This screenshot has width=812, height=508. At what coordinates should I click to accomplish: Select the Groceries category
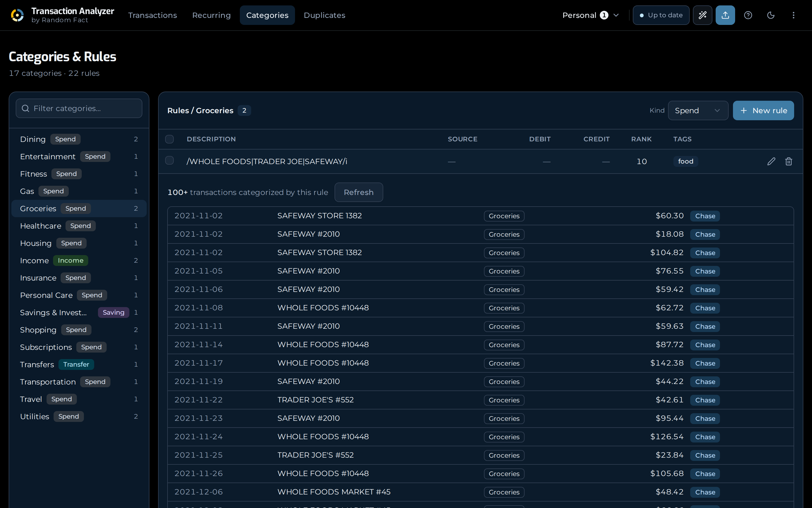[79, 209]
